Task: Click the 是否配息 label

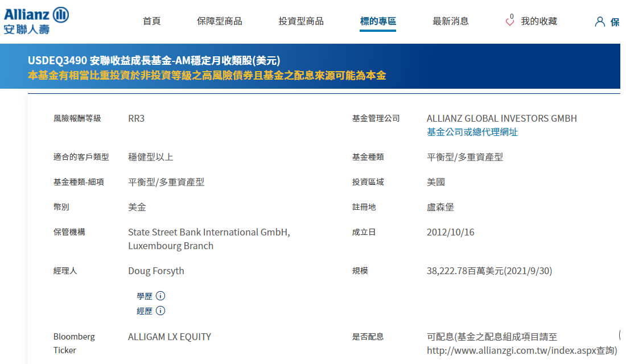Action: [x=368, y=337]
